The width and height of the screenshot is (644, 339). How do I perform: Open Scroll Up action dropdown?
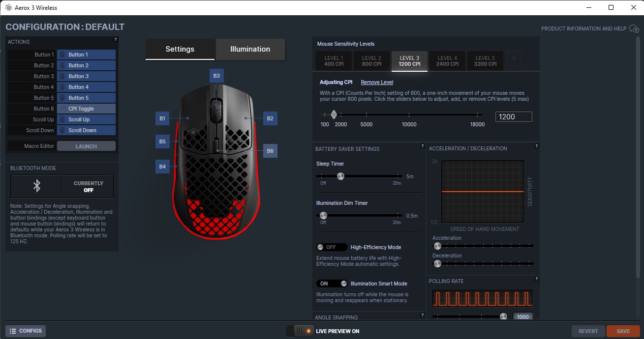pos(86,119)
